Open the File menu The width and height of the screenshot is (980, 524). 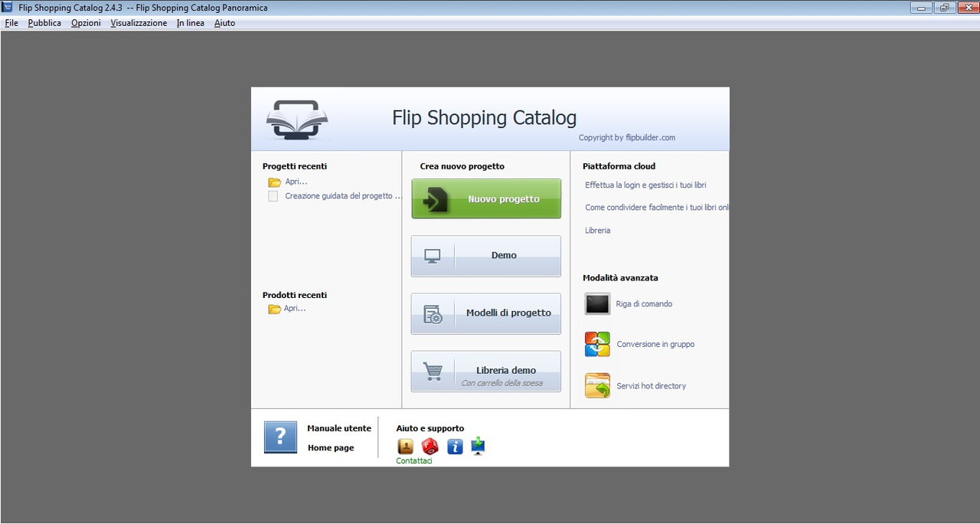[11, 23]
